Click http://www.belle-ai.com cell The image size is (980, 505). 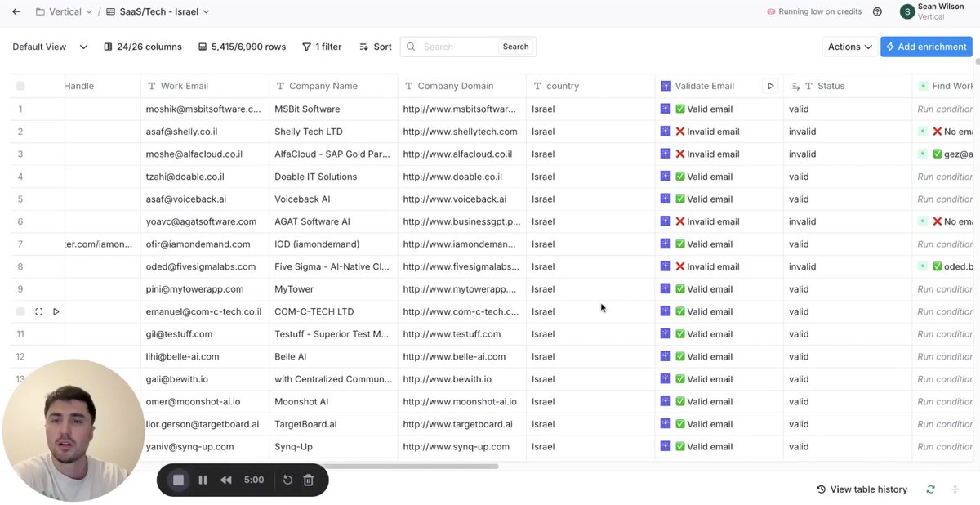click(x=462, y=356)
